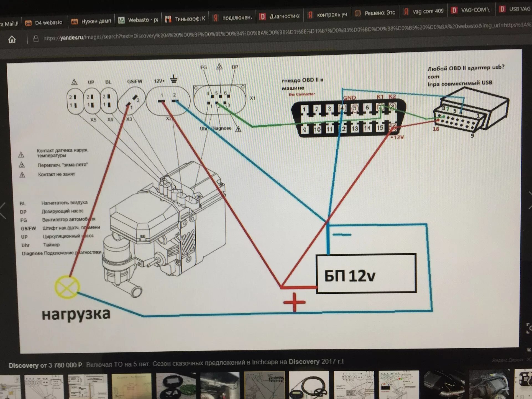Viewport: 532px width, 399px height.
Task: Click the padlock site security icon
Action: point(36,39)
